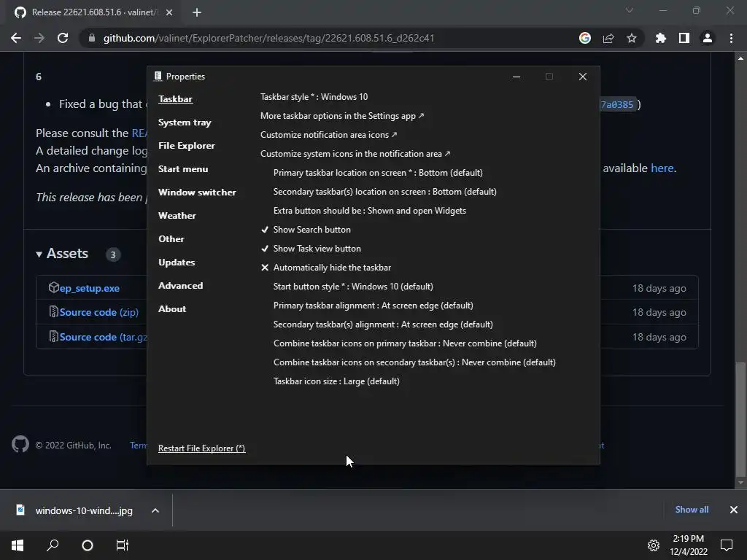747x560 pixels.
Task: Open Customize system icons in notification area
Action: [x=355, y=154]
